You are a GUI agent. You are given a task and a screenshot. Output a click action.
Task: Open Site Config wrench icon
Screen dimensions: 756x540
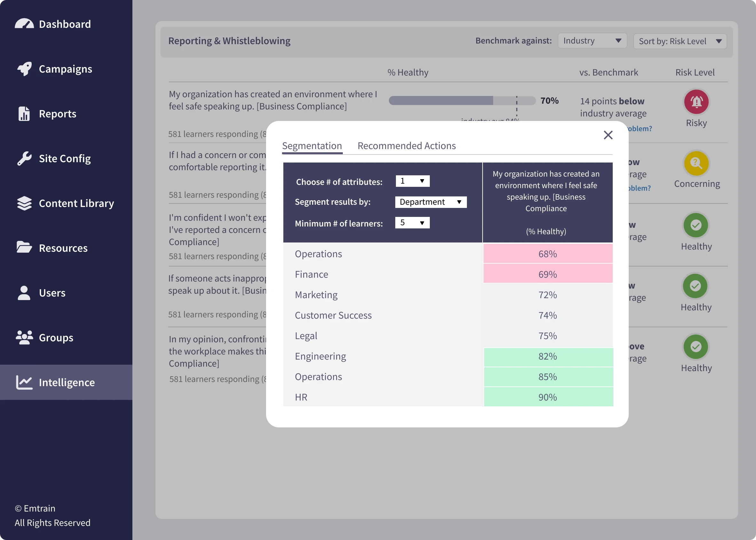(x=24, y=159)
